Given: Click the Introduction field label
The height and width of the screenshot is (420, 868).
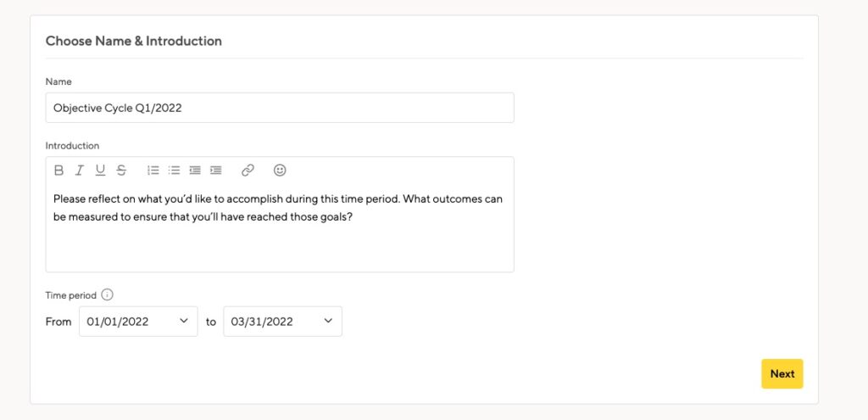Looking at the screenshot, I should [73, 146].
